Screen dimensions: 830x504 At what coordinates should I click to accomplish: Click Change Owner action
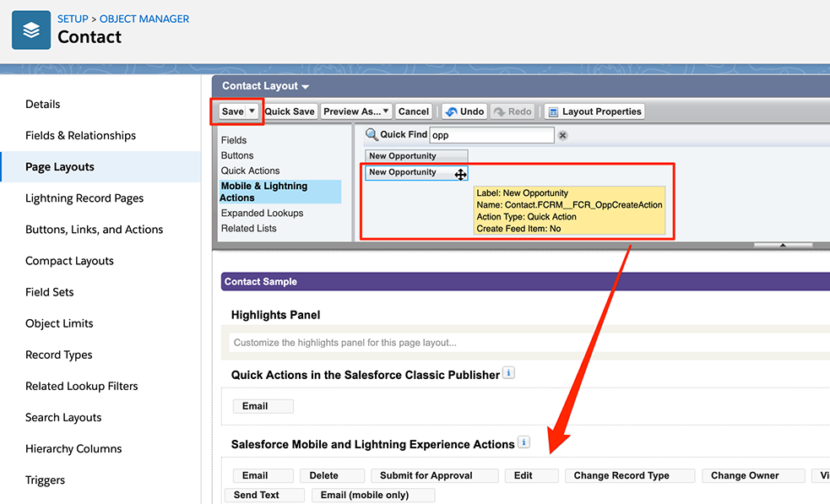pyautogui.click(x=753, y=475)
